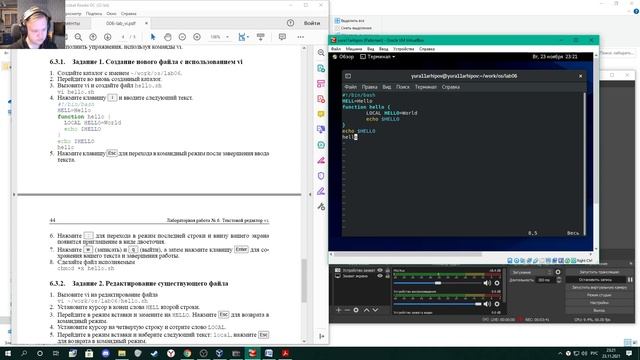Open the page fit options dropdown
The width and height of the screenshot is (640, 360).
click(x=244, y=37)
